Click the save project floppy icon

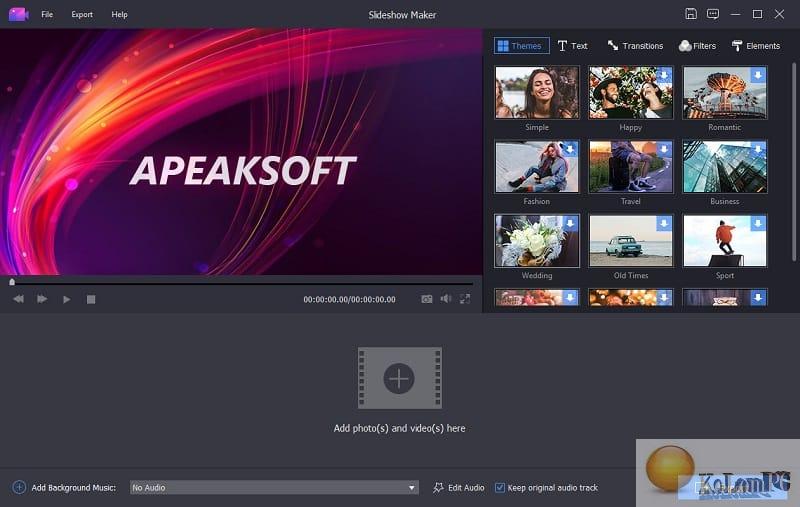690,14
